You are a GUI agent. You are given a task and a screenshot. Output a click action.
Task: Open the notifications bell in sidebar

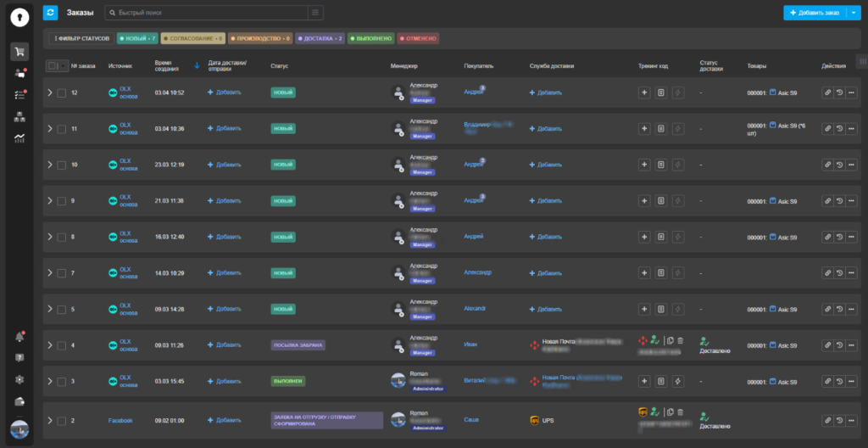[19, 337]
